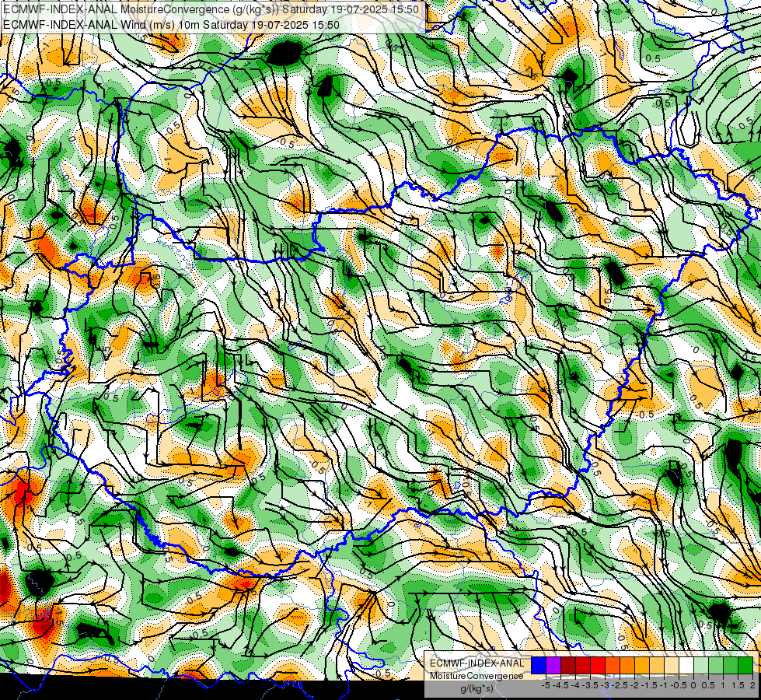Viewport: 761px width, 700px height.
Task: Pick the legend swatch for -4 to -3.5
Action: pos(583,666)
